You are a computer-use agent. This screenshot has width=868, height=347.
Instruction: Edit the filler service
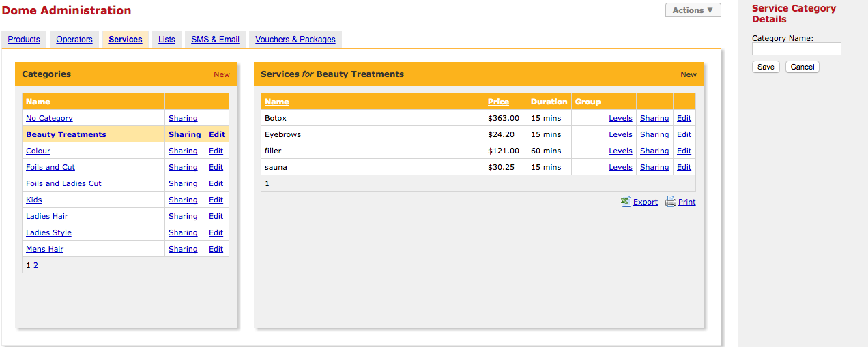(684, 151)
